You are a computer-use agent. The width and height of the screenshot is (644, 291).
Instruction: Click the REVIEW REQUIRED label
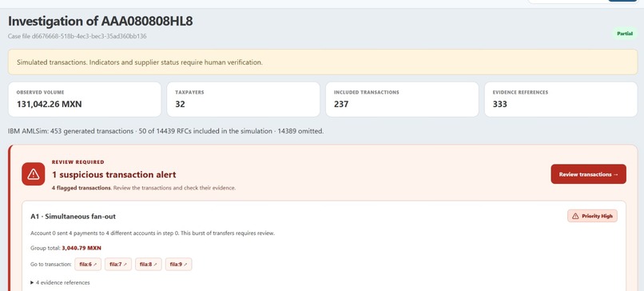pos(78,162)
